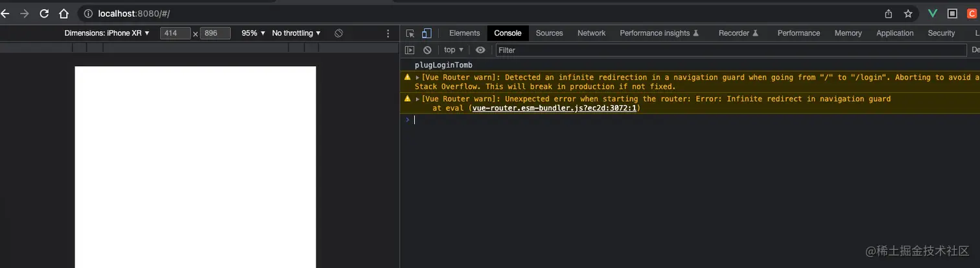
Task: Toggle the device toolbar emulation
Action: pyautogui.click(x=426, y=33)
